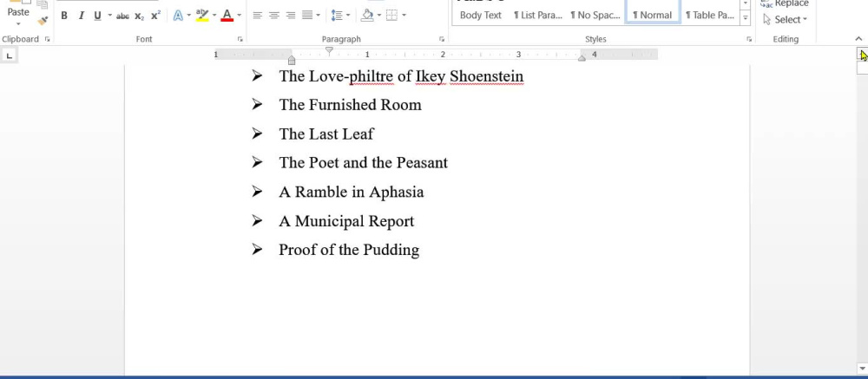This screenshot has width=868, height=379.
Task: Click the arrow bullet before 'The Furnished Room'
Action: (257, 104)
